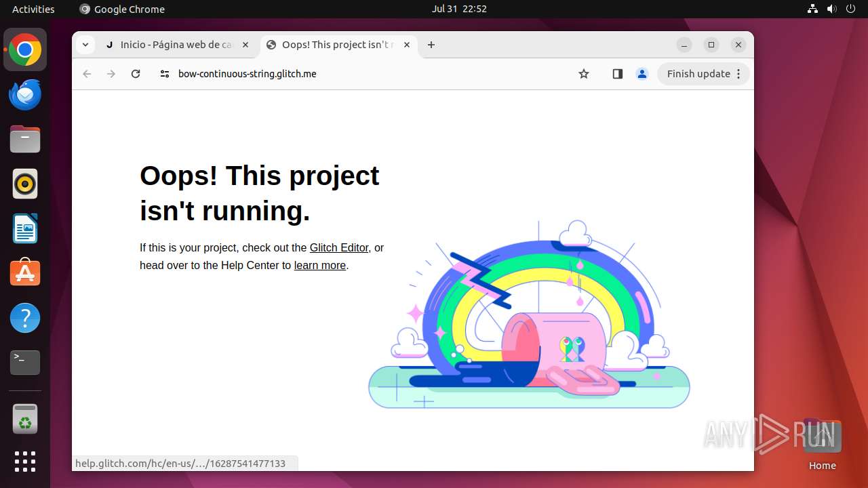Click the address bar URL
This screenshot has height=488, width=868.
pos(248,74)
